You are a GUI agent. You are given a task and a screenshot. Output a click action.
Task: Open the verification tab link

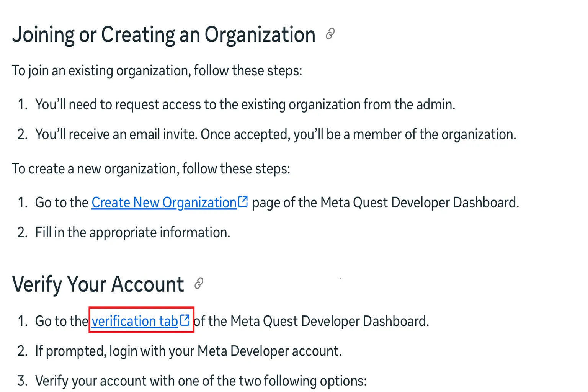click(135, 321)
